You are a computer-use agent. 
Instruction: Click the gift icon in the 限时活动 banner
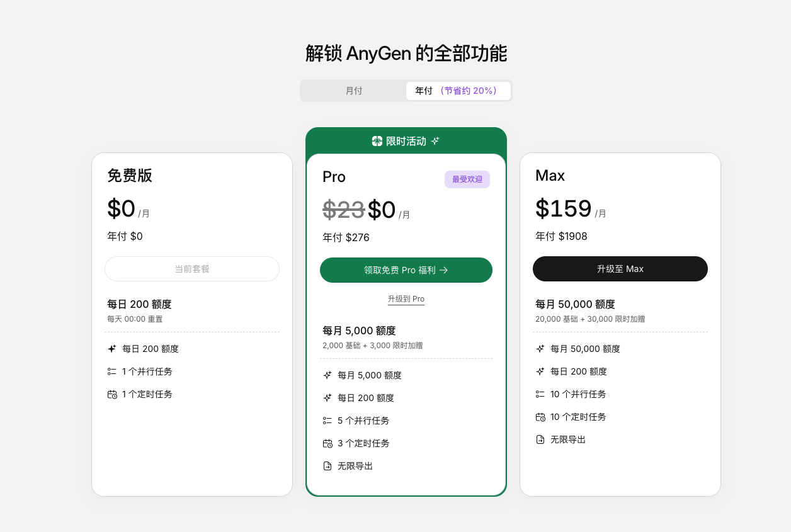(377, 141)
